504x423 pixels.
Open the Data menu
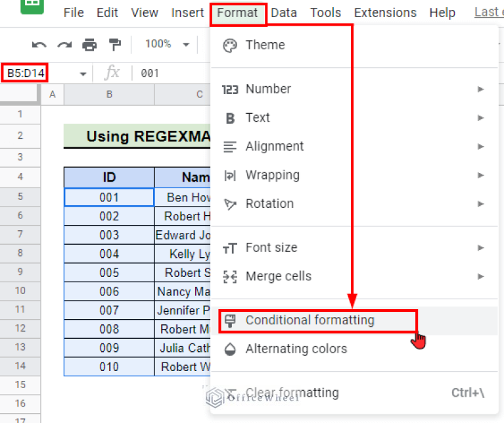click(x=284, y=12)
